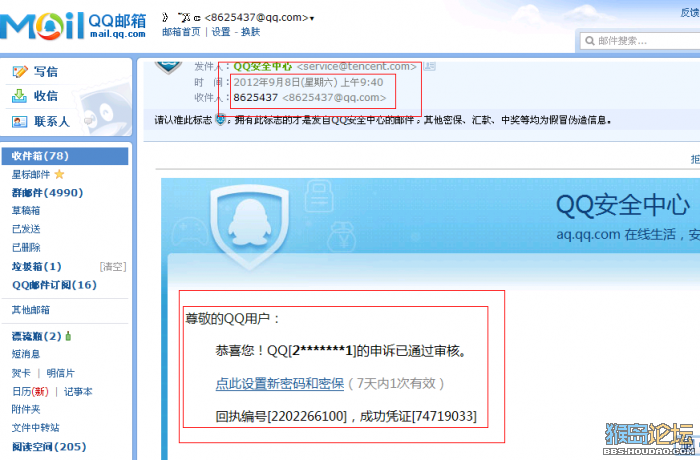The image size is (700, 460).
Task: Open 其他邮箱
Action: click(31, 309)
